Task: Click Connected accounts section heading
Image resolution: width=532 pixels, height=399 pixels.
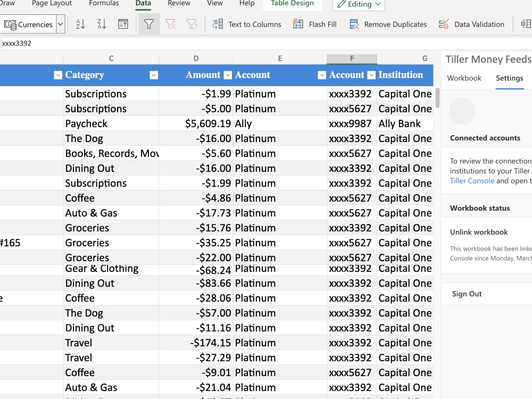Action: tap(485, 138)
